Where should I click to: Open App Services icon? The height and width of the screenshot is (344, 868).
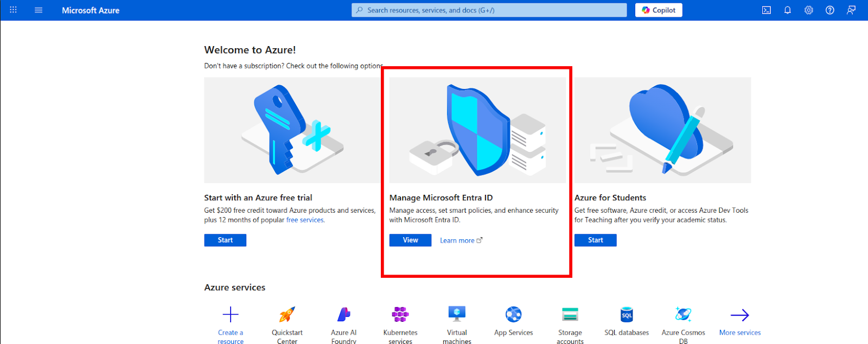514,315
